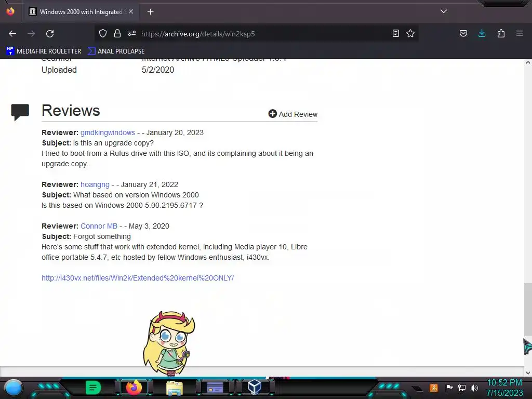Click subject "Forgot something"

click(x=102, y=236)
